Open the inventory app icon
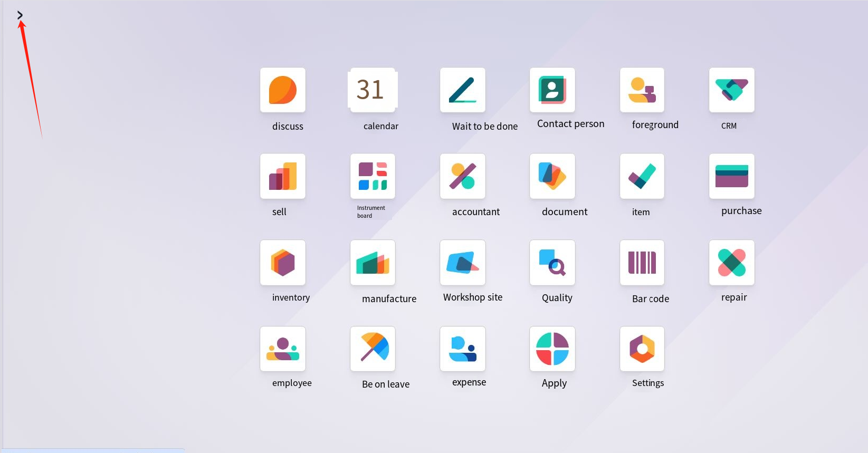The width and height of the screenshot is (868, 453). [283, 263]
